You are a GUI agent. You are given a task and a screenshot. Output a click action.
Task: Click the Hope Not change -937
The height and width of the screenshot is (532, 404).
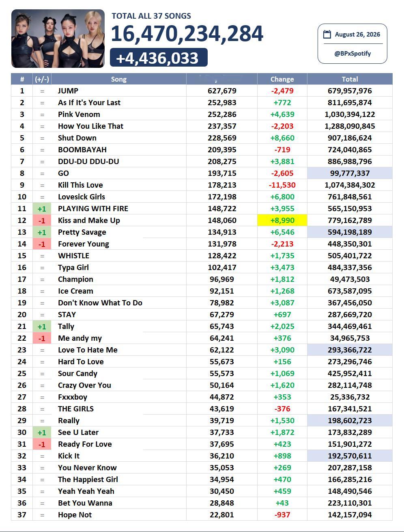[x=282, y=515]
